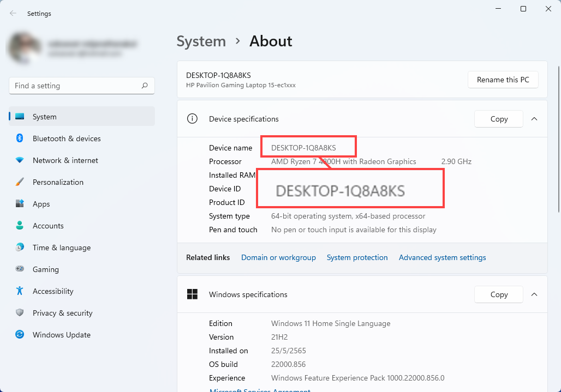Open Network & internet settings
Screen dimensions: 561x392
tap(82, 160)
